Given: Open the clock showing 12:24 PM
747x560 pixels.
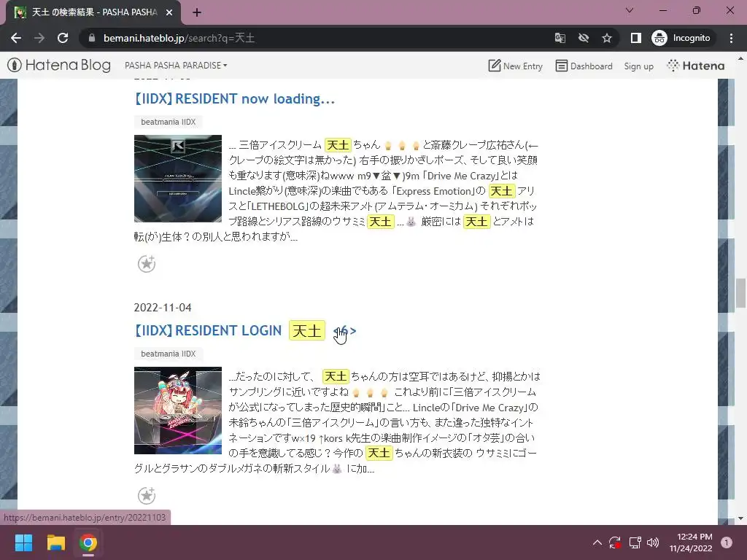Looking at the screenshot, I should pos(691,542).
